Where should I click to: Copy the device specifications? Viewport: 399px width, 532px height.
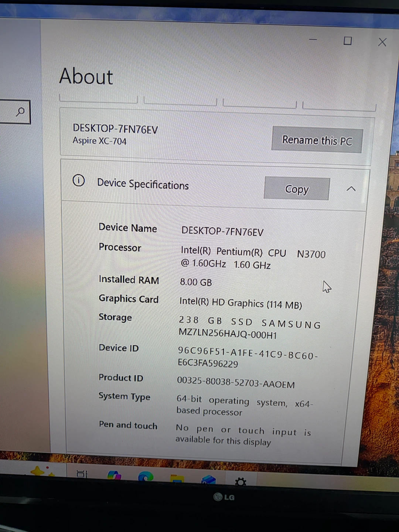tap(297, 189)
